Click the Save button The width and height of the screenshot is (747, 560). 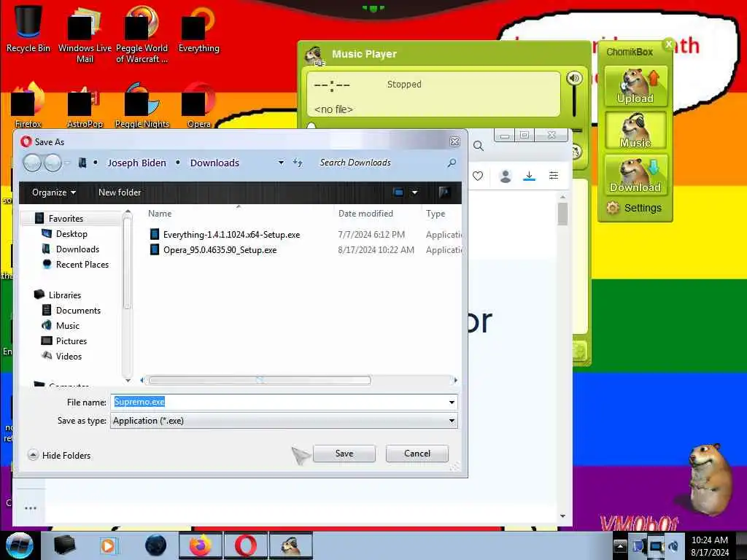[344, 454]
